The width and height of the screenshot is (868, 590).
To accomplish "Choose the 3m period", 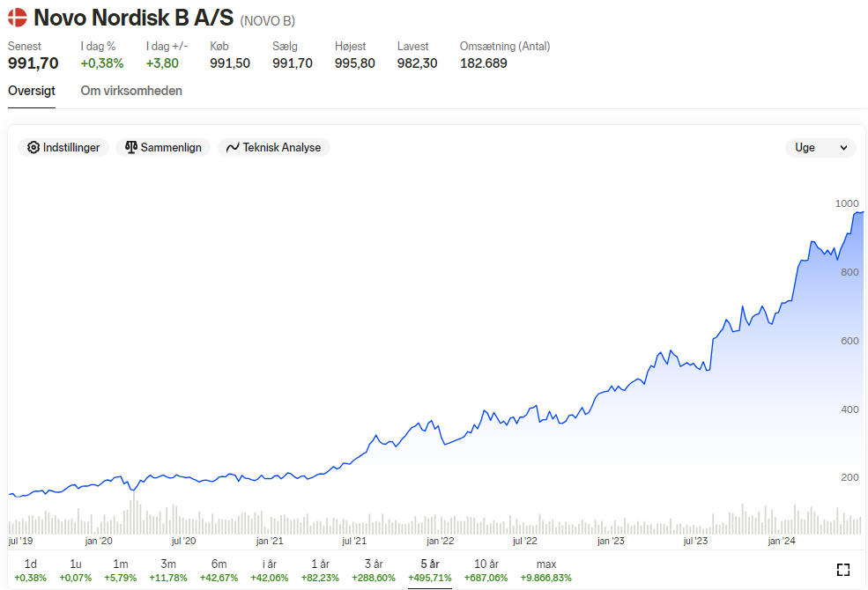I will 168,571.
